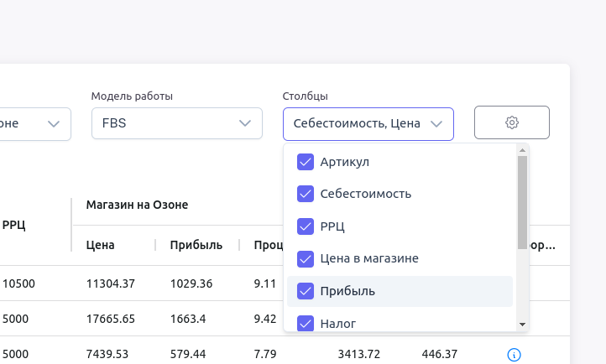
Task: Select the Артикул option label
Action: [x=345, y=162]
